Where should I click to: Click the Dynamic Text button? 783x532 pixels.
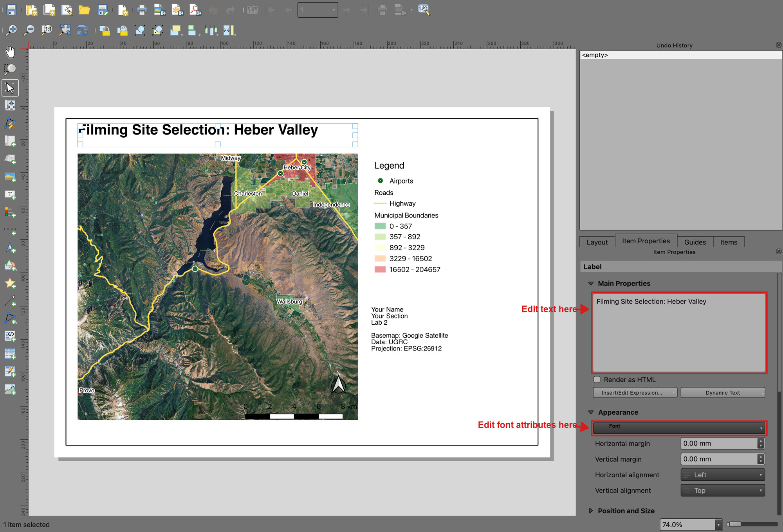coord(723,393)
